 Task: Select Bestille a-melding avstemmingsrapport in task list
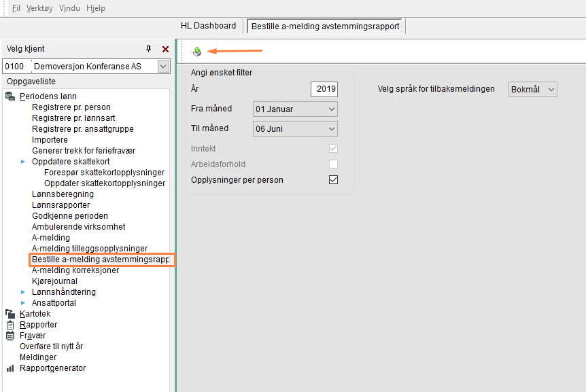click(x=100, y=259)
